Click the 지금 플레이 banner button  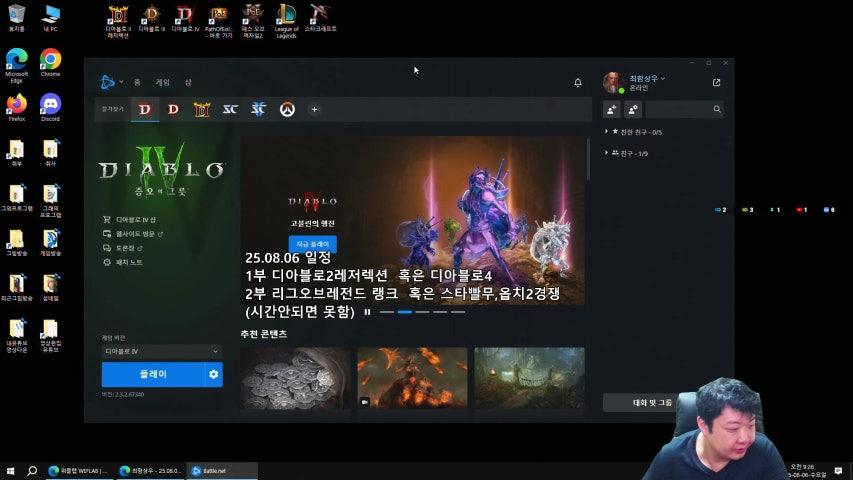(x=312, y=244)
